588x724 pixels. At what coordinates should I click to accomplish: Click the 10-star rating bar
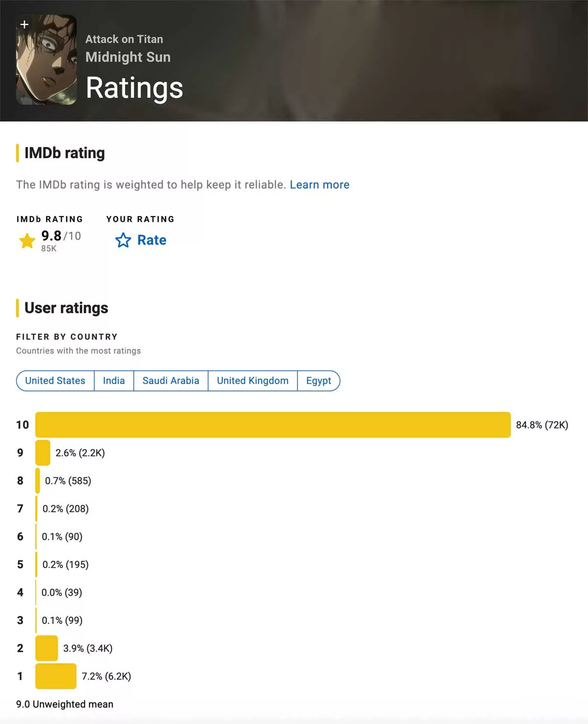[x=273, y=425]
